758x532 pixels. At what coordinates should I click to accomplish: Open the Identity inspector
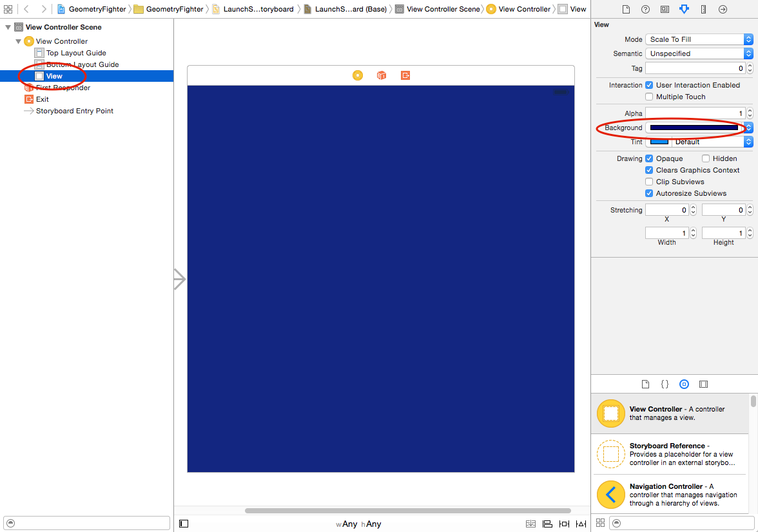[x=665, y=9]
